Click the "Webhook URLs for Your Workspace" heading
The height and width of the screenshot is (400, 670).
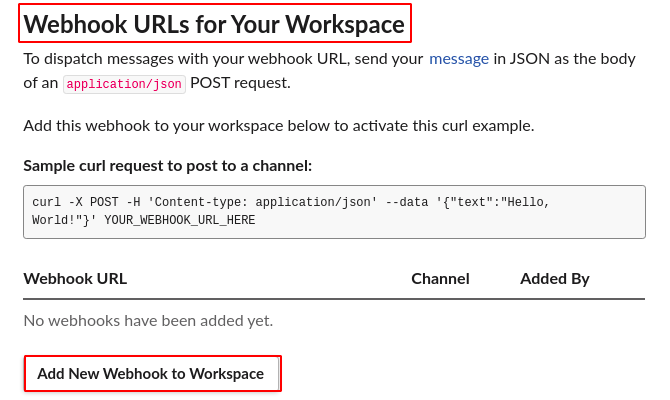click(214, 23)
